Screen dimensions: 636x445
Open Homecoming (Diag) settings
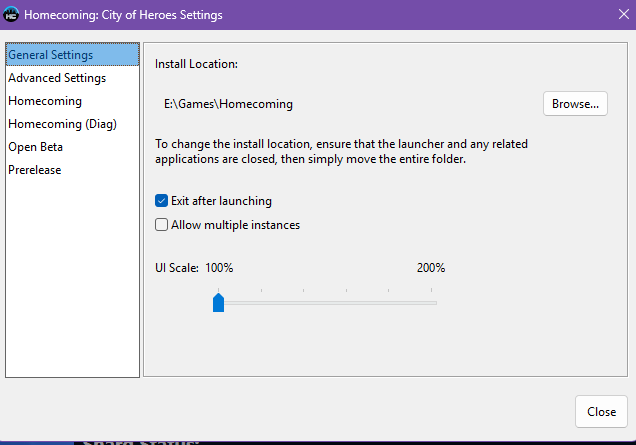62,124
